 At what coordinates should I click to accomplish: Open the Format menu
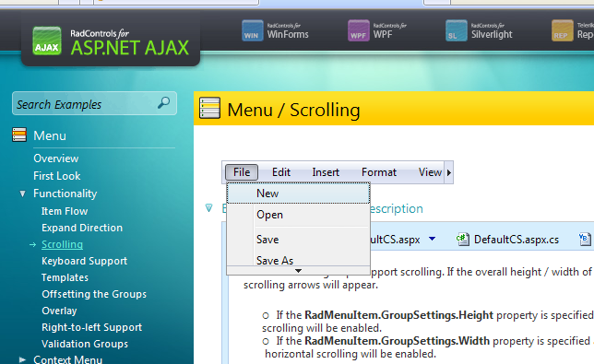379,172
